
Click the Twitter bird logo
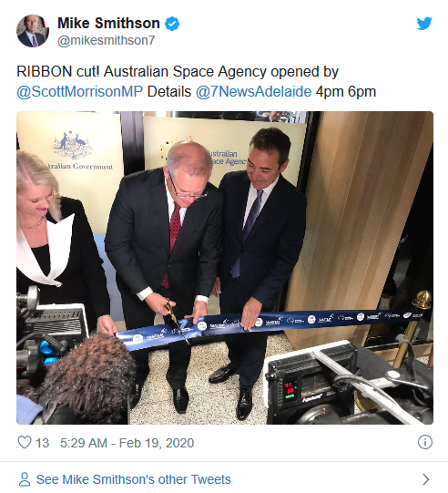tap(424, 24)
